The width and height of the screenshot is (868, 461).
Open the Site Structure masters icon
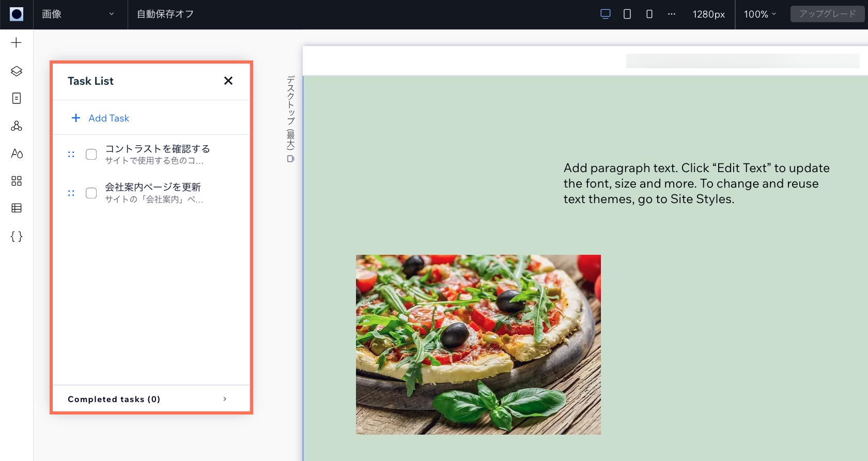(x=17, y=126)
